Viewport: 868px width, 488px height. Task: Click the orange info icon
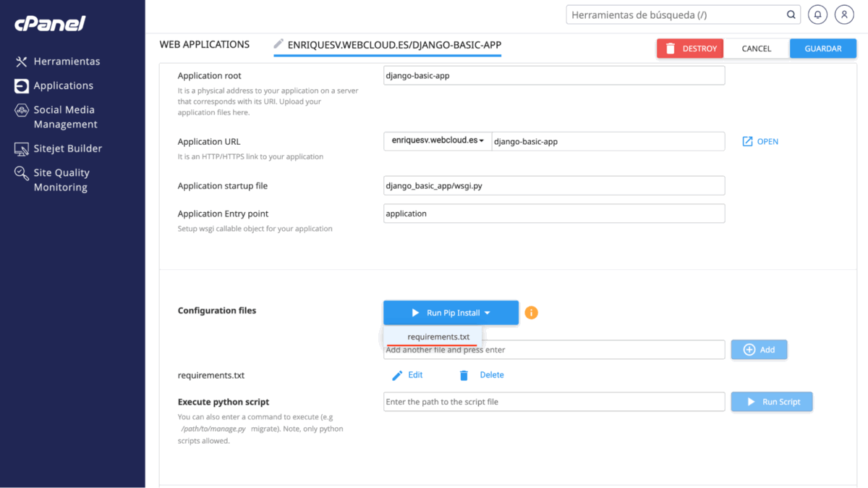[x=531, y=313]
